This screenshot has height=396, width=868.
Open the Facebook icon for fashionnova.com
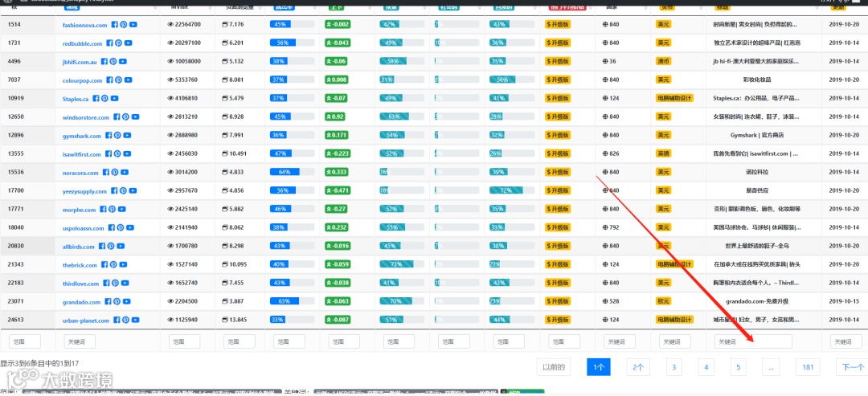[x=115, y=24]
